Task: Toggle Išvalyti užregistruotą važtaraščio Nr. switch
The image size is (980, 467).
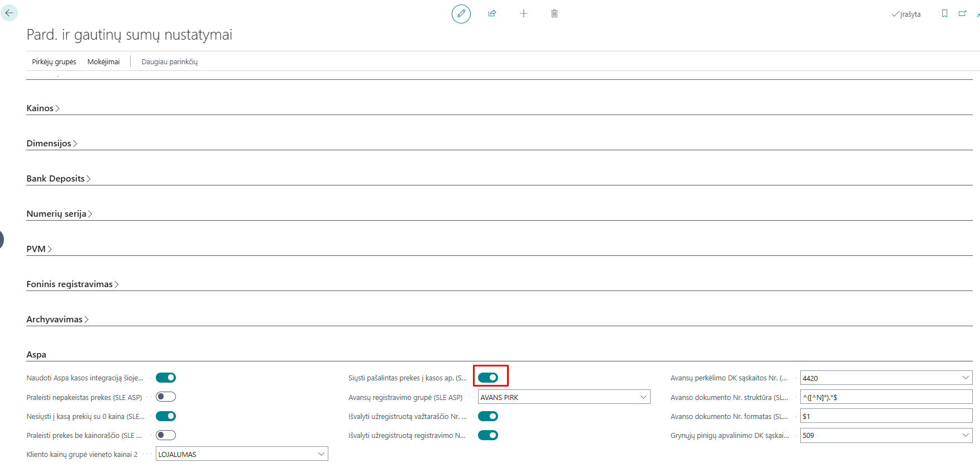Action: pyautogui.click(x=488, y=416)
